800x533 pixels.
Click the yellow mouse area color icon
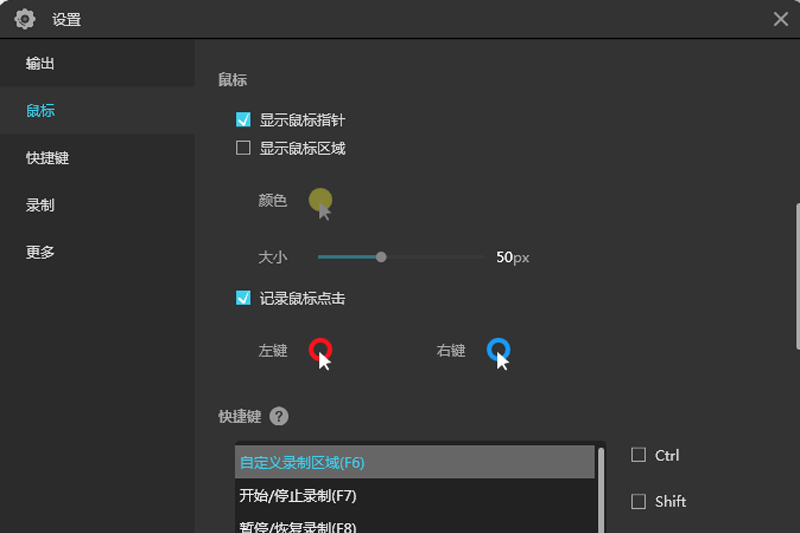320,201
